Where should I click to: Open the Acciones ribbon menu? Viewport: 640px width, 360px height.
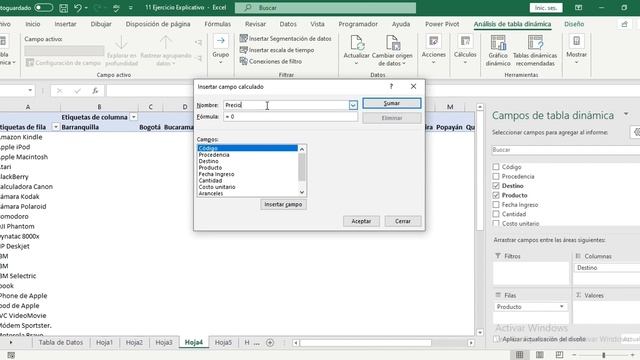click(433, 50)
